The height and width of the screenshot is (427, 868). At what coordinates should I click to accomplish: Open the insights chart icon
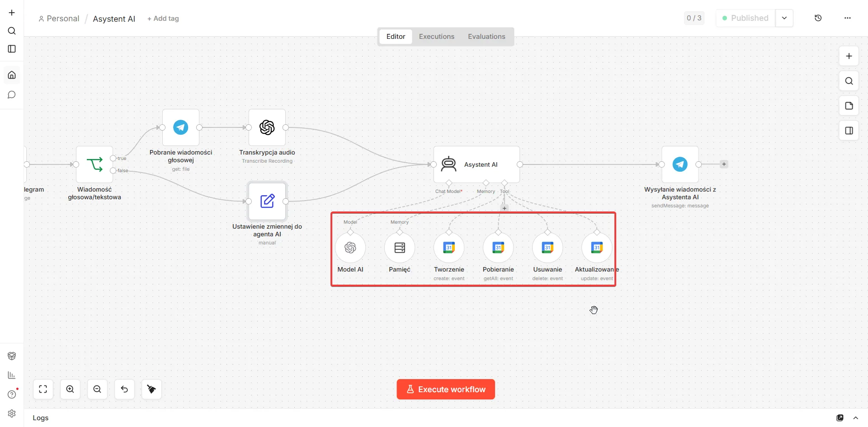[x=12, y=375]
